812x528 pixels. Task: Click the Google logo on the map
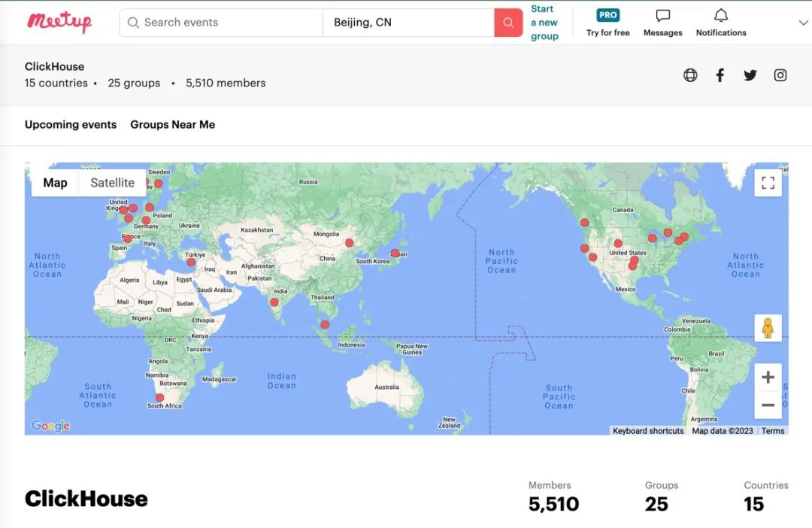[x=51, y=426]
